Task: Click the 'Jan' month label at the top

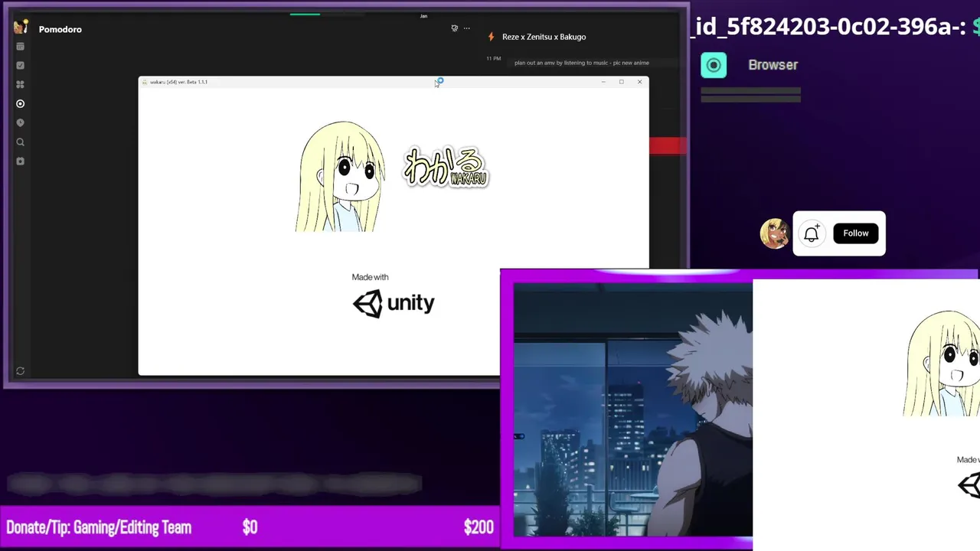Action: point(423,16)
